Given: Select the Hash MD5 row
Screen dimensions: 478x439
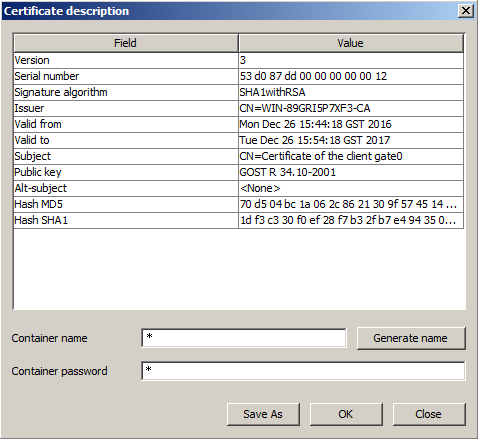Looking at the screenshot, I should click(238, 204).
